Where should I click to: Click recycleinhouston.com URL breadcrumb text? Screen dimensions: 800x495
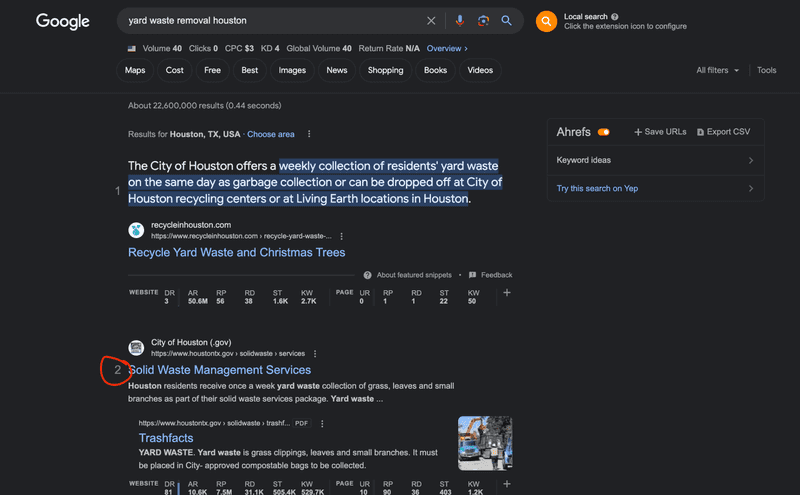coord(241,236)
